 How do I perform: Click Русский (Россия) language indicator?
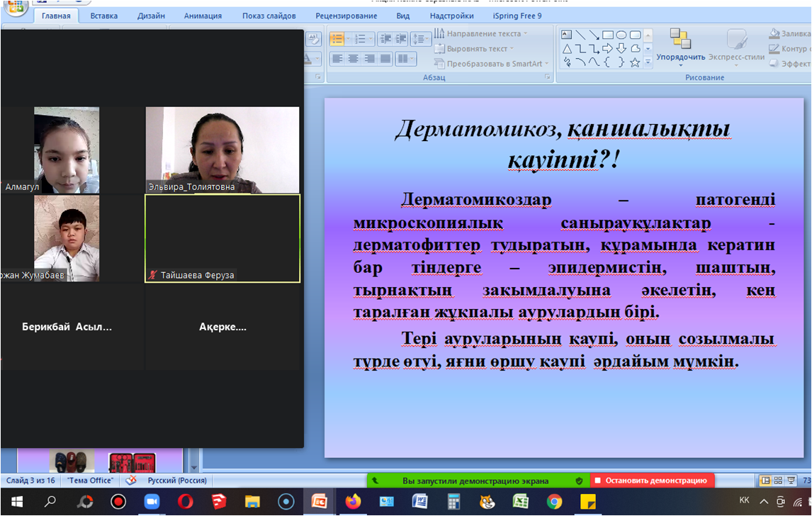[176, 481]
